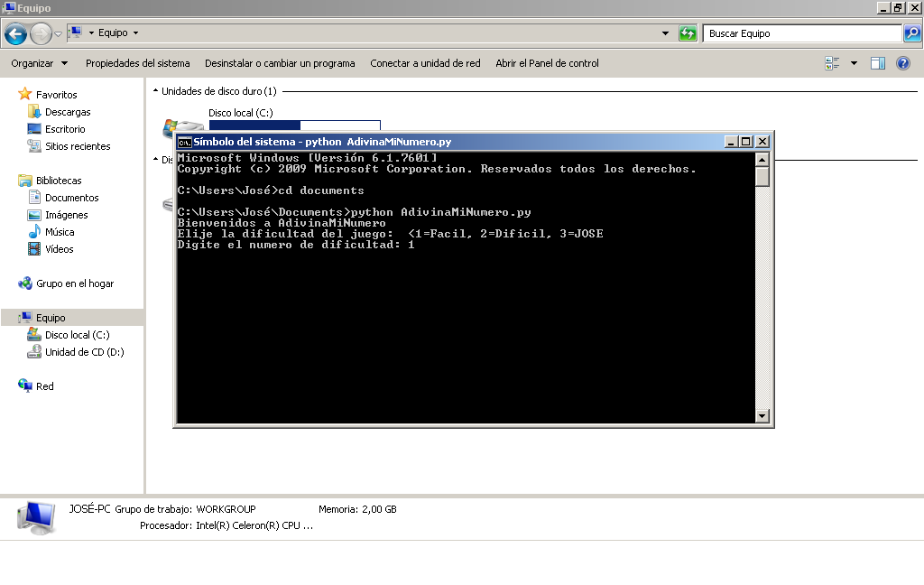
Task: Click the Documentos library icon
Action: 34,197
